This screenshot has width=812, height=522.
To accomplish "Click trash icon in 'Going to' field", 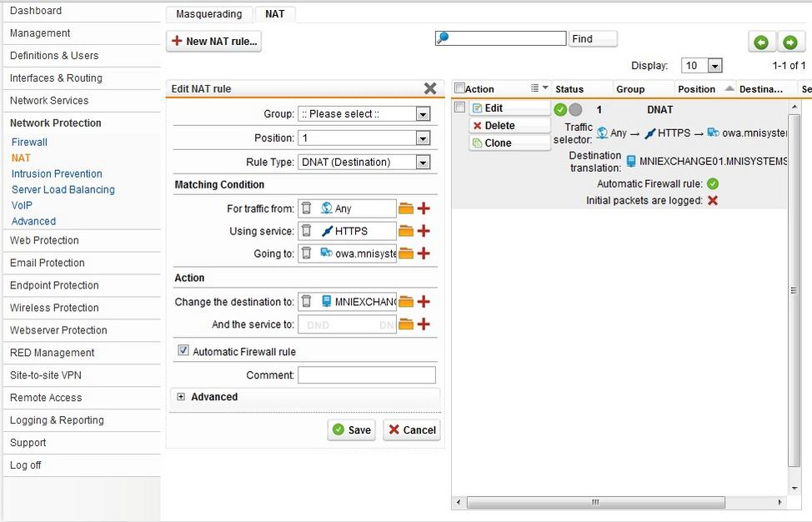I will click(x=307, y=253).
